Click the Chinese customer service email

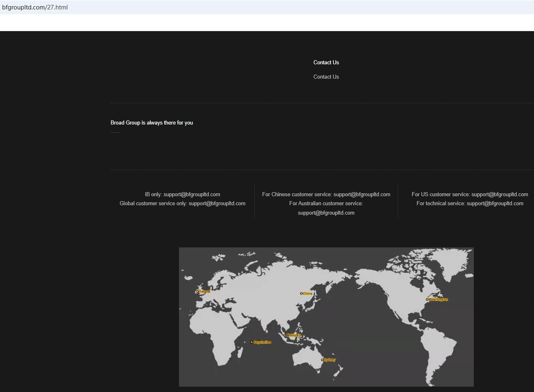[x=362, y=194]
